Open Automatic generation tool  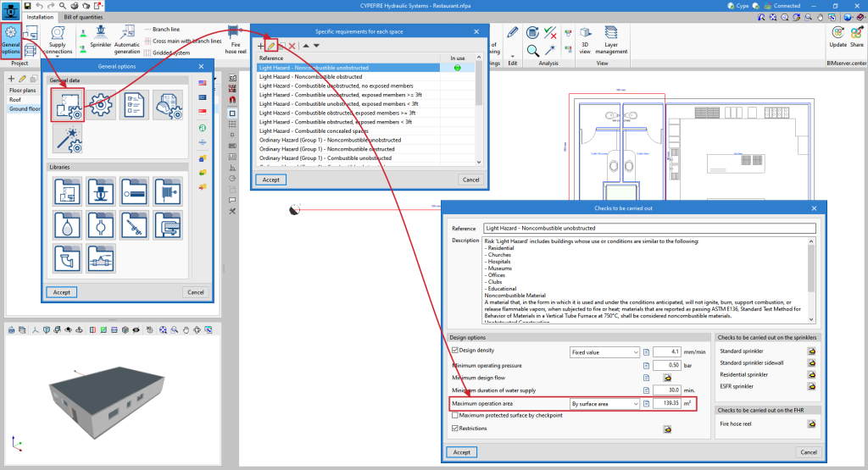127,38
